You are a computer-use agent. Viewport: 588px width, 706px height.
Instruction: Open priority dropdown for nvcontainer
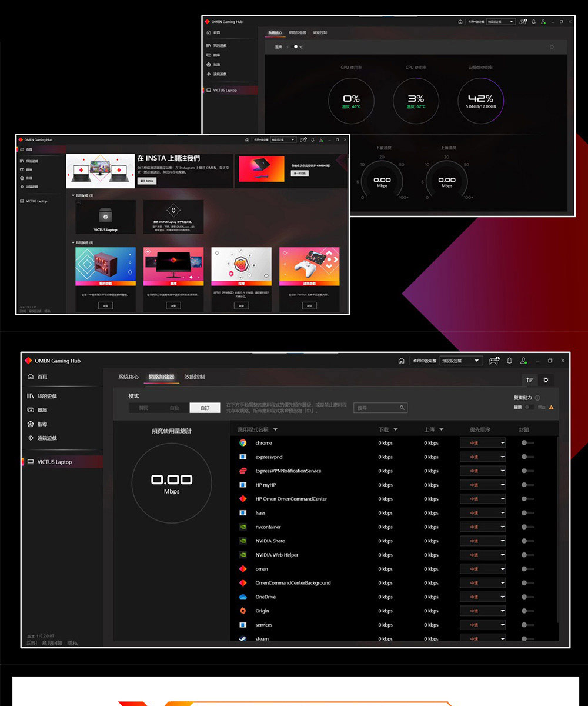pos(483,527)
